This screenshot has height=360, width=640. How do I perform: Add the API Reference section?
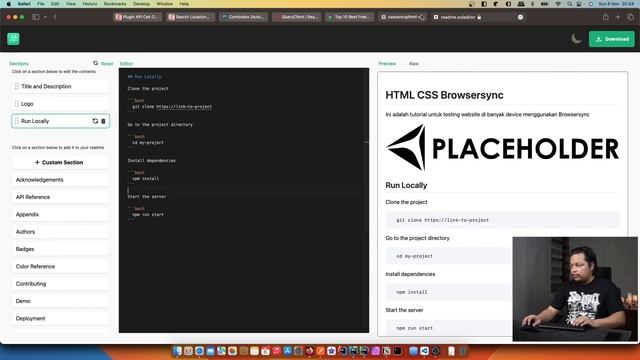pyautogui.click(x=60, y=197)
